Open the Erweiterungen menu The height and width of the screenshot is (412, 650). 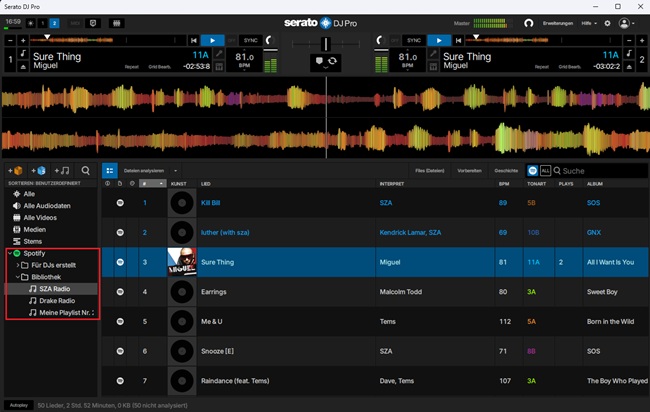pos(558,23)
